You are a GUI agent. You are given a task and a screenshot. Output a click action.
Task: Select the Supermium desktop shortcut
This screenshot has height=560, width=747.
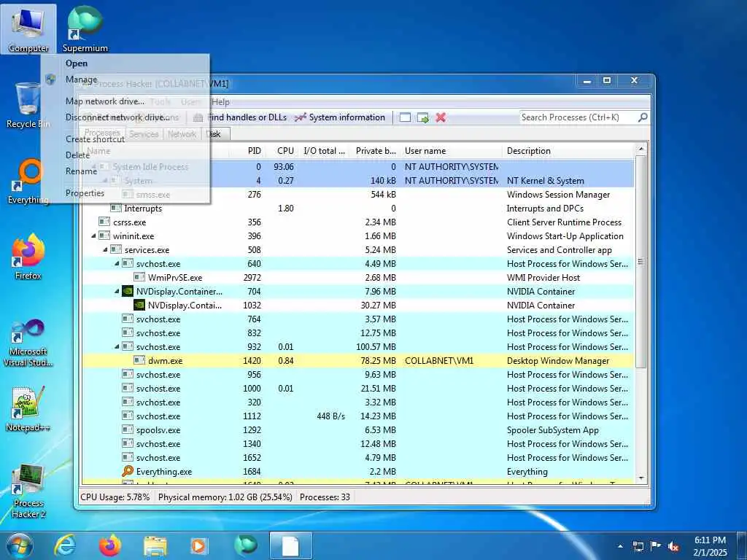point(85,28)
